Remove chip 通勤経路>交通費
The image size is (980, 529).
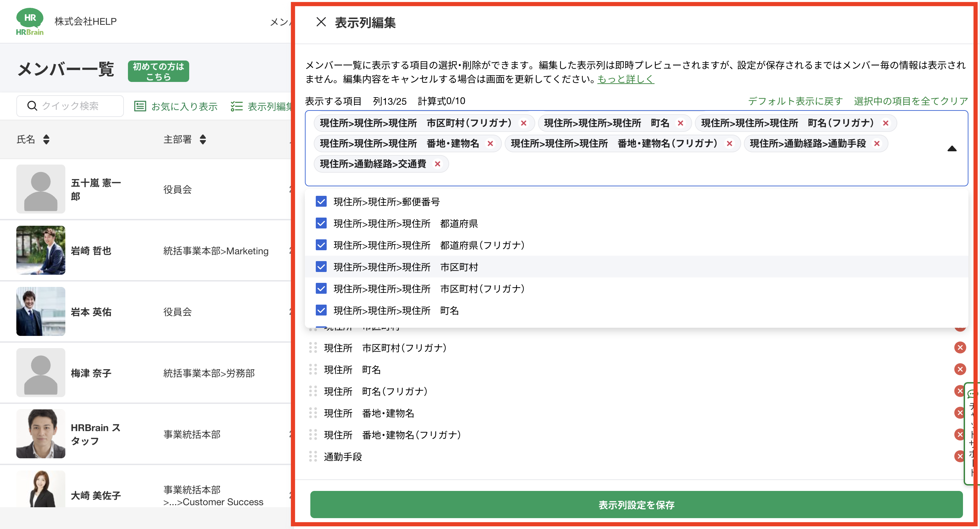[438, 164]
